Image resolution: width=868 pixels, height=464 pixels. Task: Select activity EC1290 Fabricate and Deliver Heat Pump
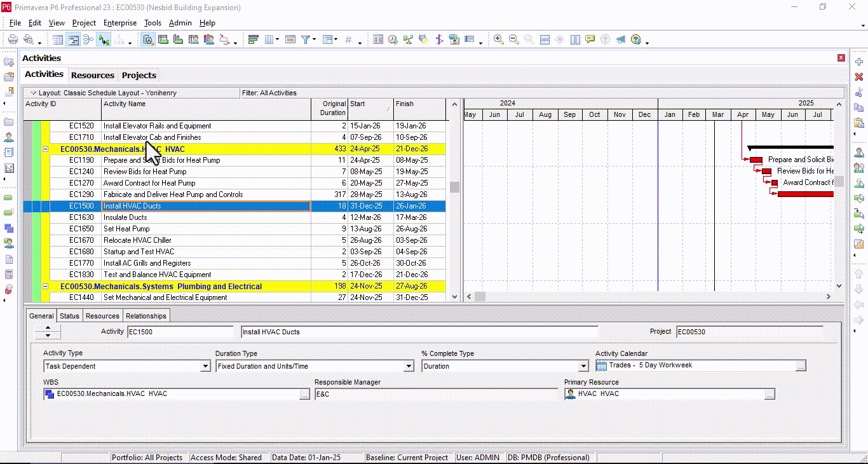(235, 194)
